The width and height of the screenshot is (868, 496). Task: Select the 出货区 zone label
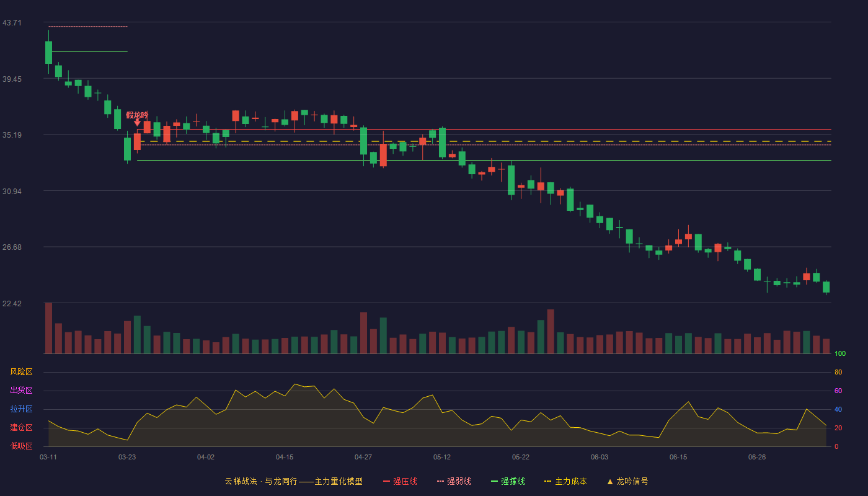pos(21,391)
